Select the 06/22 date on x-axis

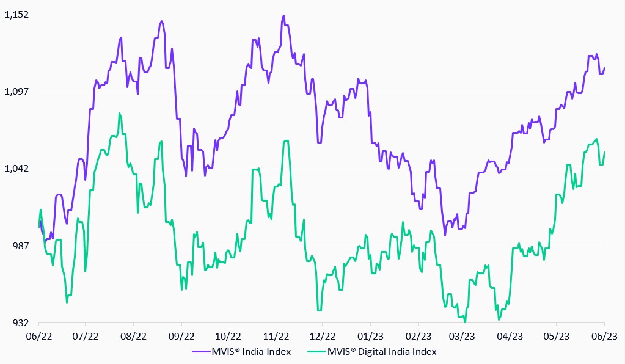click(x=38, y=335)
